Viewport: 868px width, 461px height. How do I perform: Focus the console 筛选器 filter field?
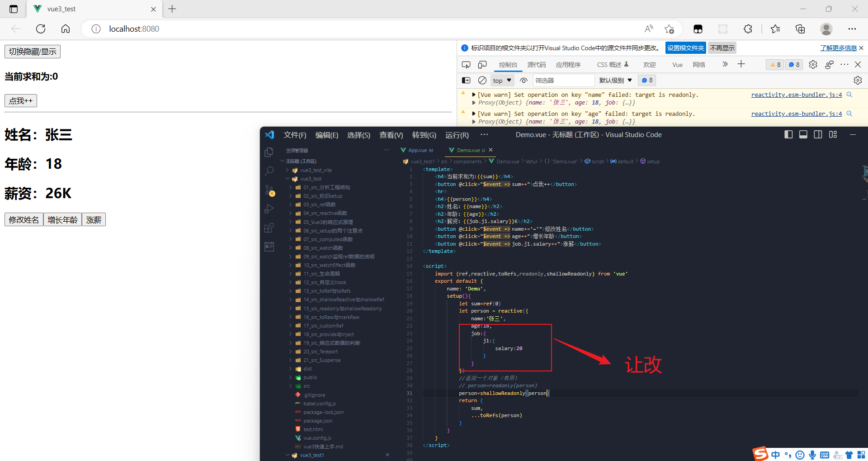pyautogui.click(x=563, y=81)
